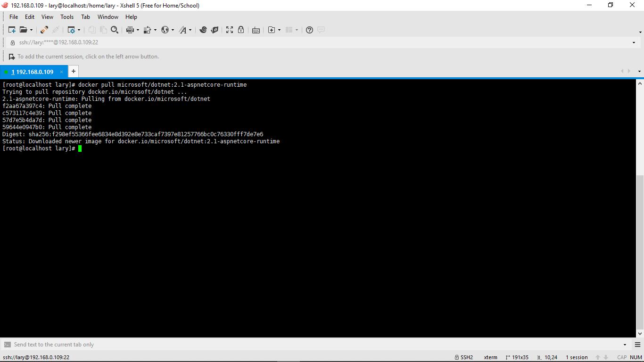644x362 pixels.
Task: Expand the Print icon dropdown arrow
Action: click(x=138, y=30)
